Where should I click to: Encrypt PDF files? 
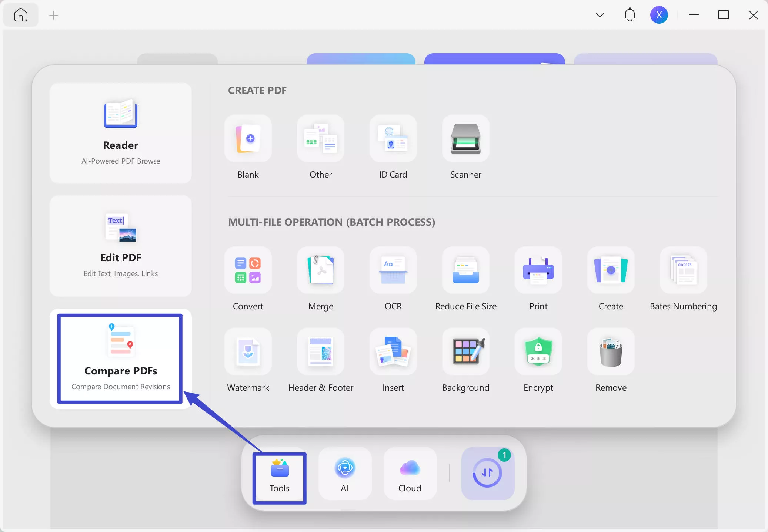(538, 351)
